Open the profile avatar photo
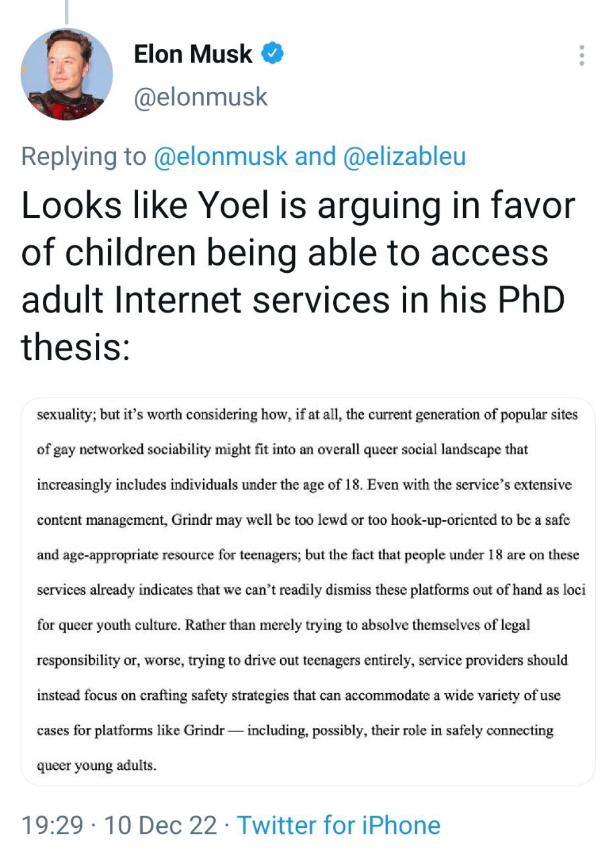 [67, 74]
